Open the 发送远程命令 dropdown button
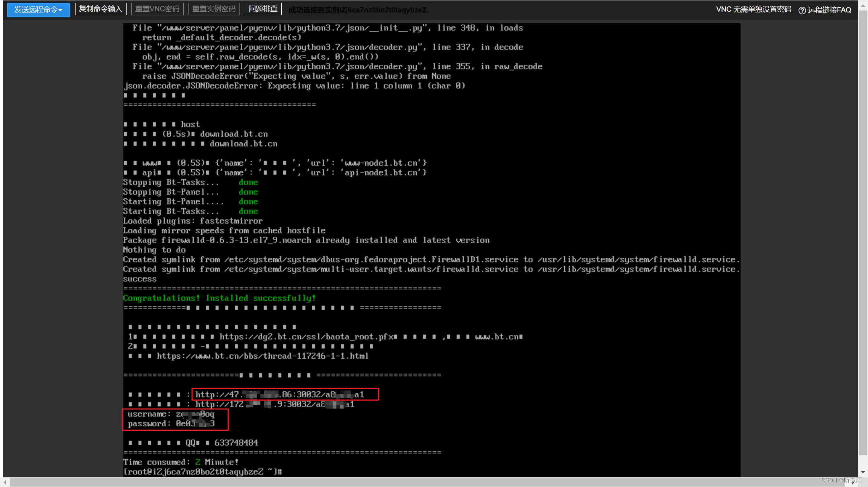 click(38, 9)
